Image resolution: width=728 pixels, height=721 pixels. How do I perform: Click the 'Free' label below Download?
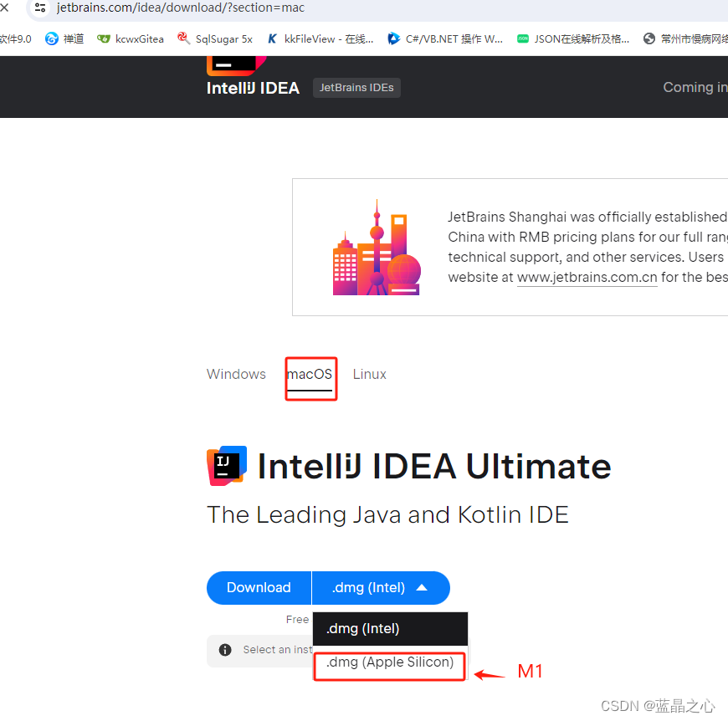tap(297, 620)
